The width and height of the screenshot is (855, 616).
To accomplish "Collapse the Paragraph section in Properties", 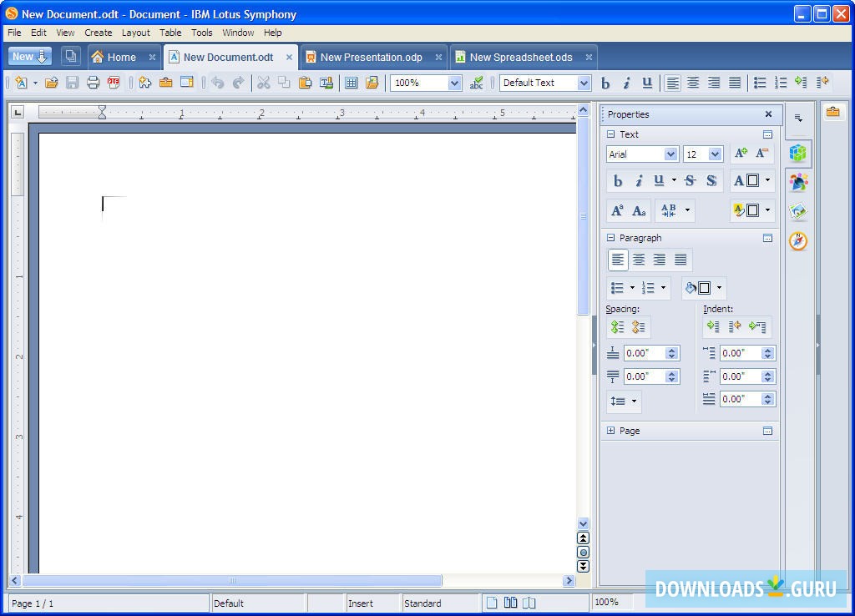I will [610, 238].
